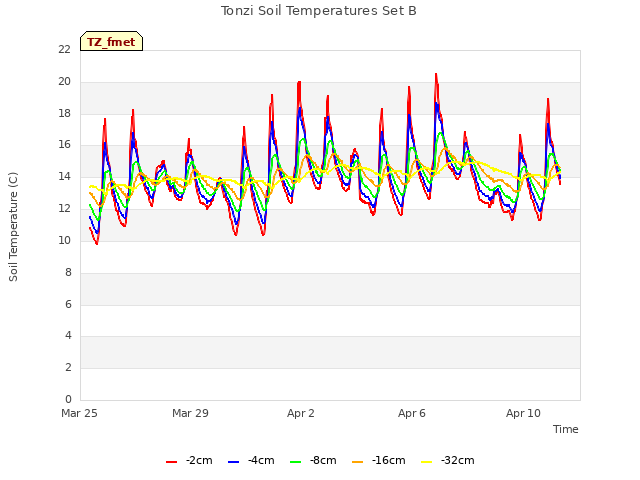This screenshot has height=480, width=640.
Task: Click the Mar 25 x-axis tick label
Action: coord(79,413)
